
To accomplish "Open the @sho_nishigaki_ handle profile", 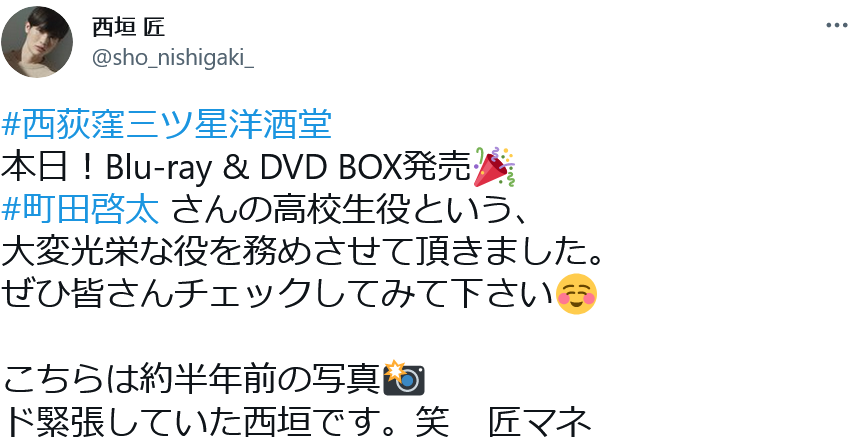I will coord(172,58).
